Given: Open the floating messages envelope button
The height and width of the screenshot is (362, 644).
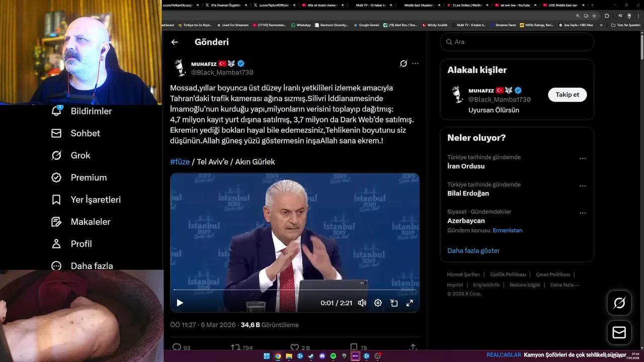Looking at the screenshot, I should 619,332.
